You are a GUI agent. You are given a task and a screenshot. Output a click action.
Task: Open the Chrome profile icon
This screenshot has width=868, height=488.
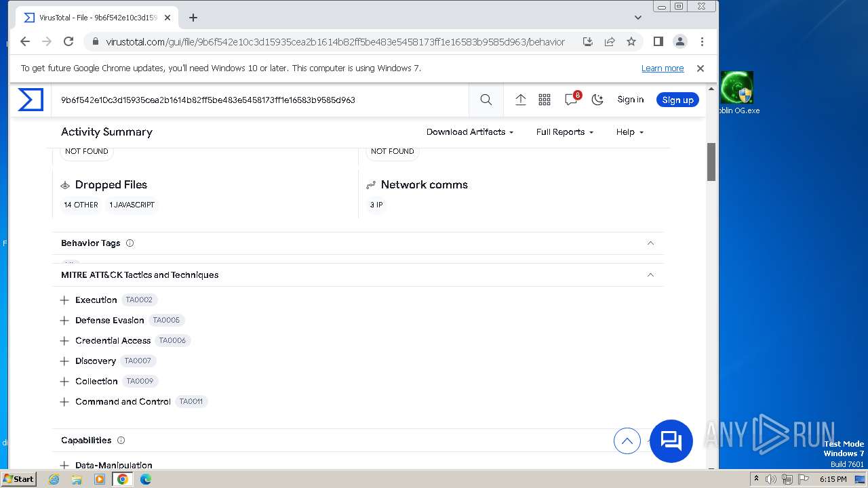pyautogui.click(x=680, y=41)
